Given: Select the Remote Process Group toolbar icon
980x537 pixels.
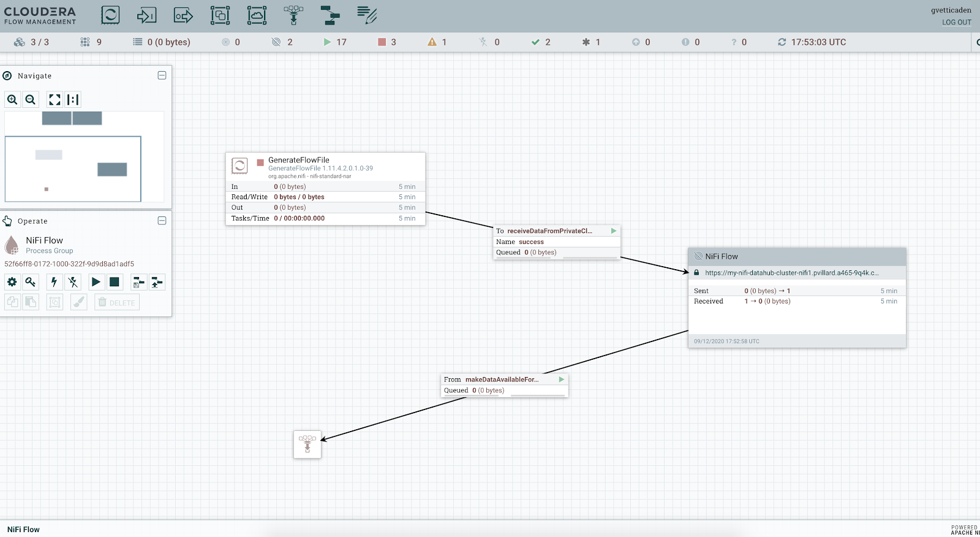Looking at the screenshot, I should (x=257, y=15).
